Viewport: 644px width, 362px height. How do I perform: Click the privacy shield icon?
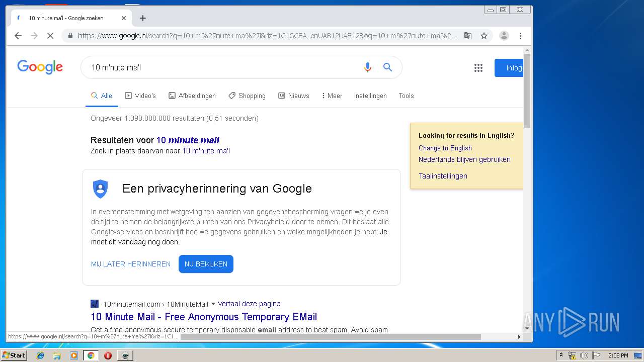pos(101,189)
